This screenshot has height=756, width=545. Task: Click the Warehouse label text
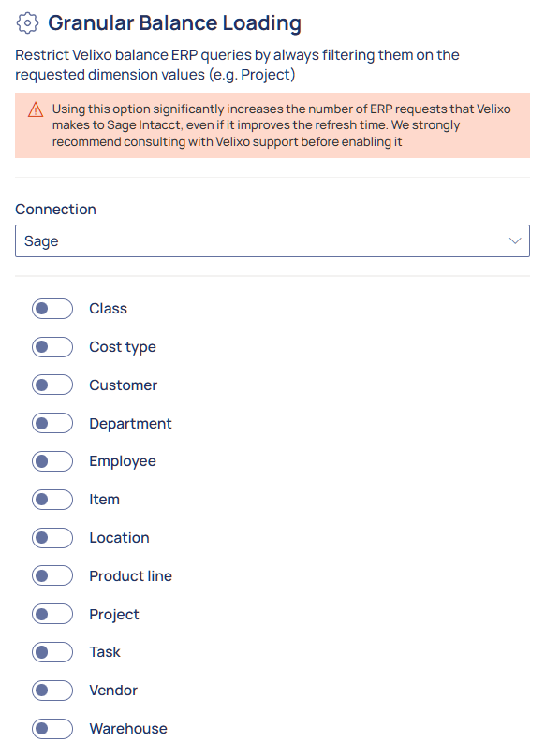pos(128,729)
